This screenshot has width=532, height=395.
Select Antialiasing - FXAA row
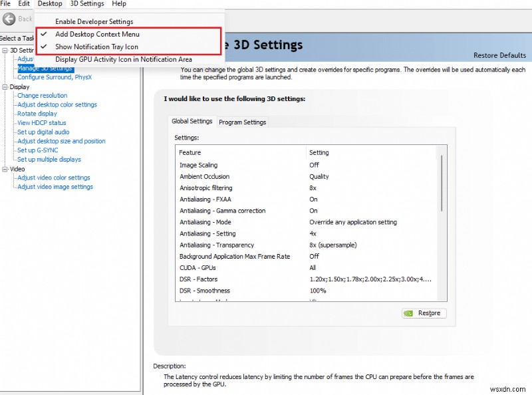coord(305,199)
